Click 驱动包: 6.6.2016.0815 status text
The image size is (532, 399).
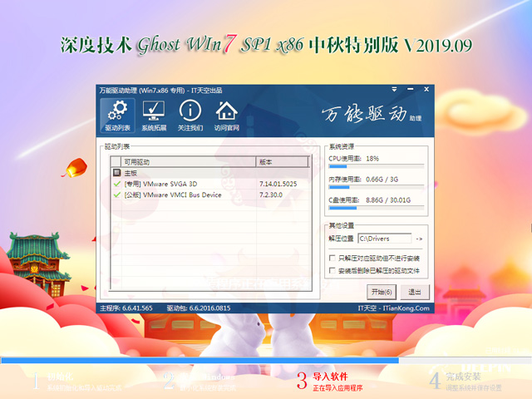click(199, 308)
